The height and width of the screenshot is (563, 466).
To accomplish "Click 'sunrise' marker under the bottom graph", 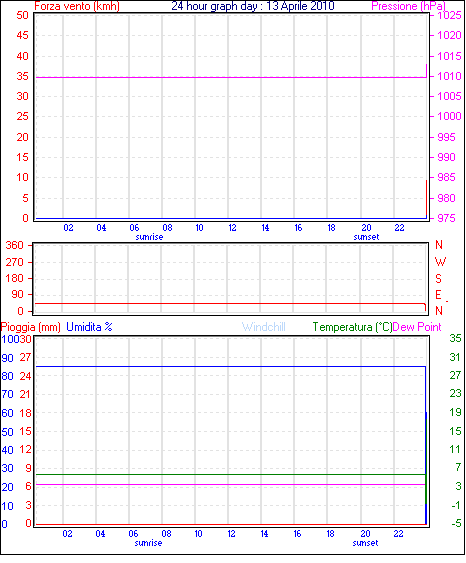I will (x=148, y=543).
